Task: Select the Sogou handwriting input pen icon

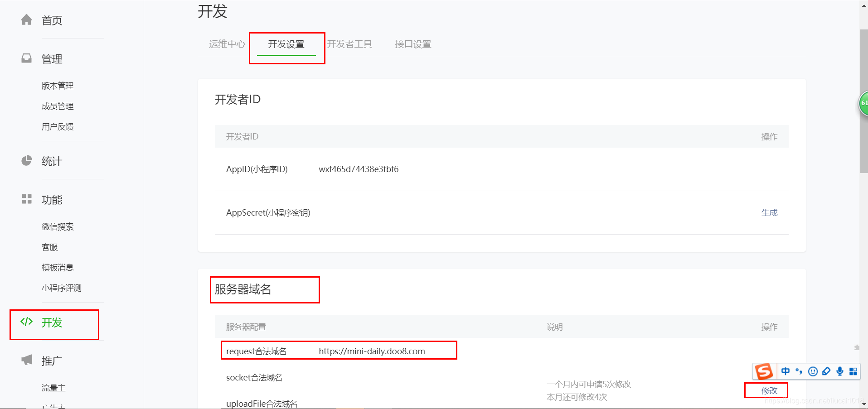Action: (826, 371)
